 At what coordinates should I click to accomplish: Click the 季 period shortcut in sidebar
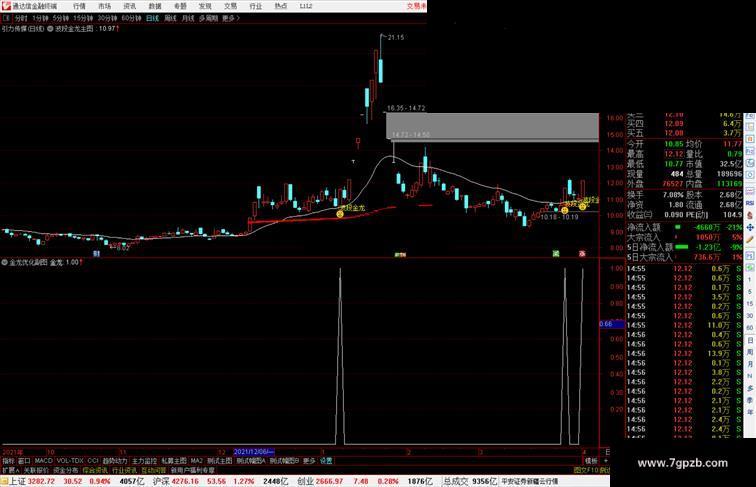pos(750,400)
